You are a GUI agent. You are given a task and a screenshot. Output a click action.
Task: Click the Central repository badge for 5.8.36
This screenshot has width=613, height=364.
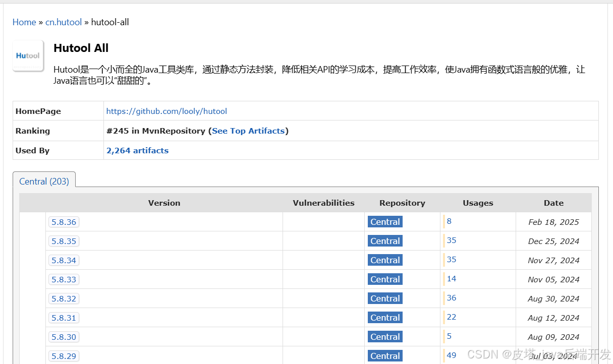pyautogui.click(x=384, y=221)
